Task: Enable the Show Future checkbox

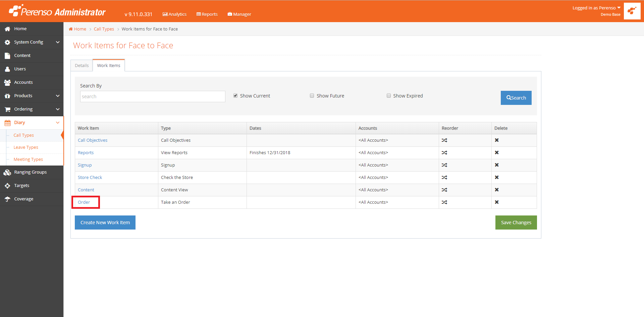Action: [312, 96]
